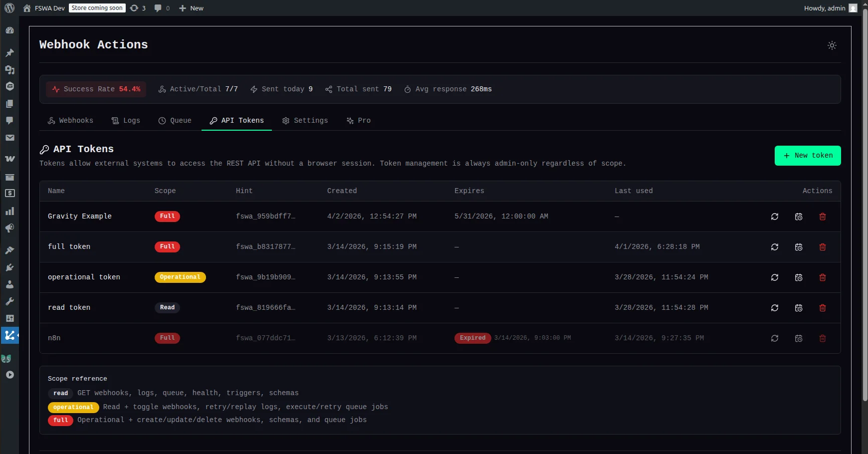Select the API Tokens tab
This screenshot has height=454, width=868.
pyautogui.click(x=236, y=121)
